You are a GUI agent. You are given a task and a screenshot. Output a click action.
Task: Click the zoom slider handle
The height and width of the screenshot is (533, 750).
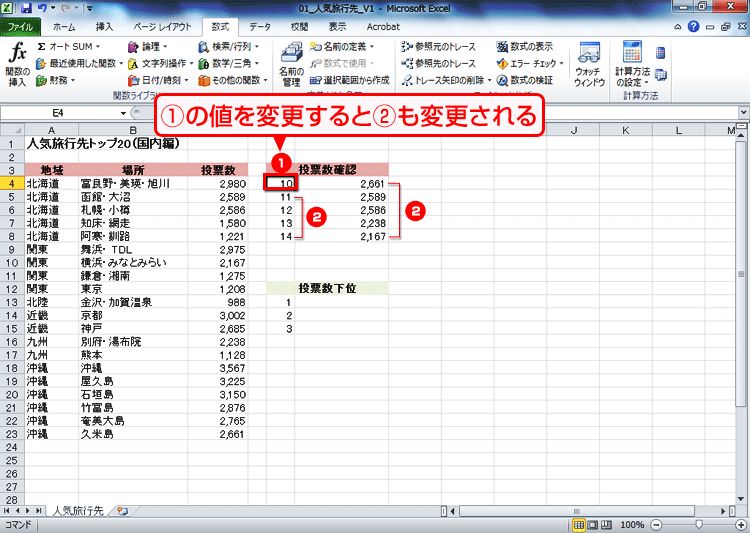click(x=699, y=525)
